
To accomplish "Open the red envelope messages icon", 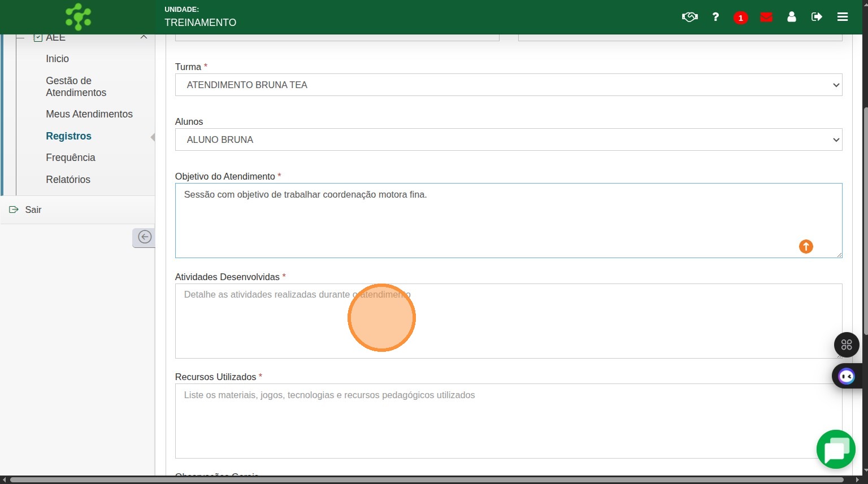I will coord(766,17).
